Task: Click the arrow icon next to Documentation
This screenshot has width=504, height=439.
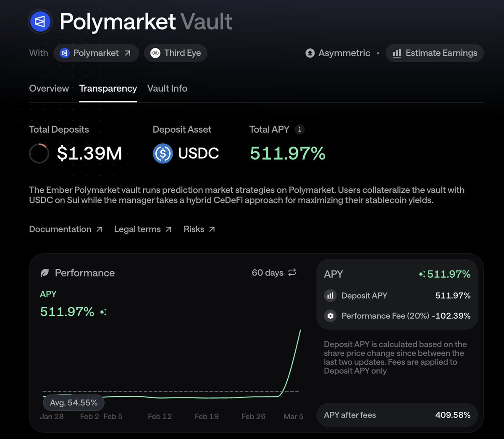Action: [x=99, y=229]
